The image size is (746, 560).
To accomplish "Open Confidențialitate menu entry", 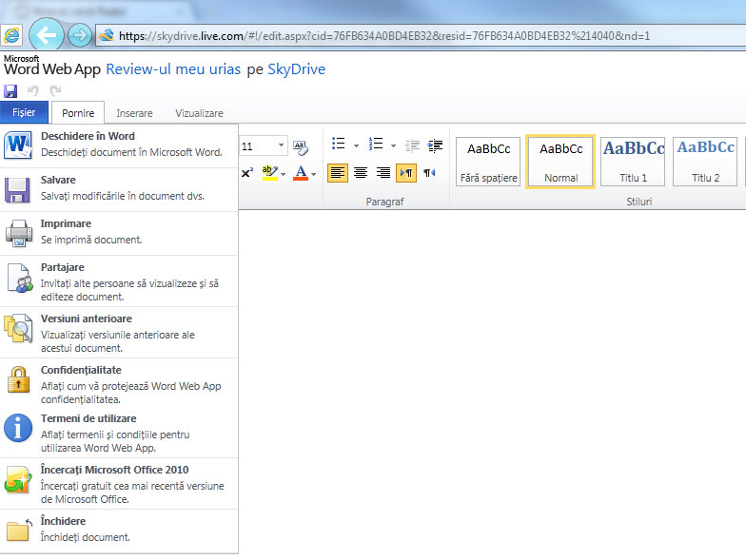I will click(x=119, y=384).
